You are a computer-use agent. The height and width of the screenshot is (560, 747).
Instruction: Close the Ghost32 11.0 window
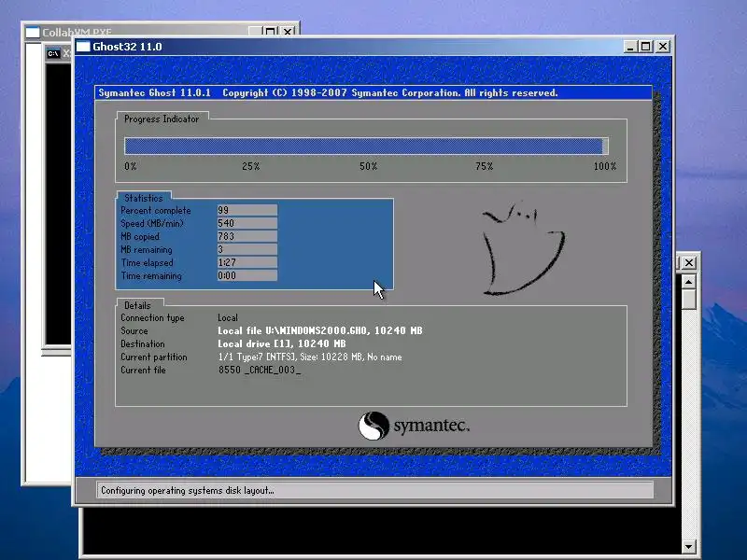663,47
